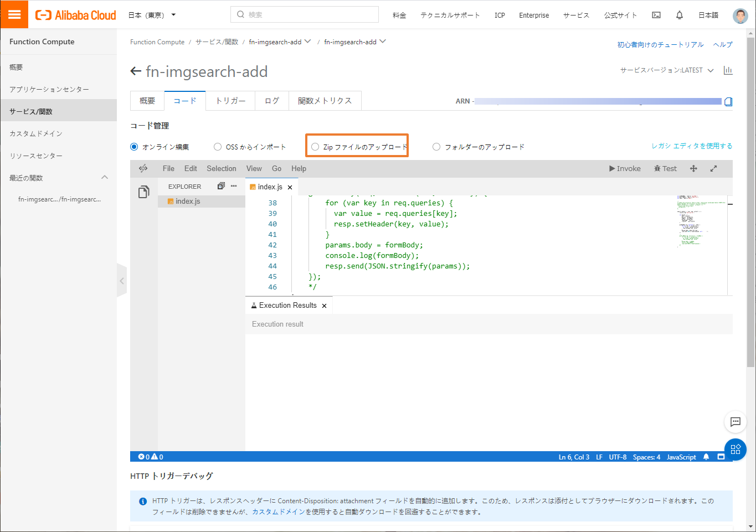Open テクニカルサポート in the top navigation
This screenshot has height=532, width=756.
[x=450, y=15]
